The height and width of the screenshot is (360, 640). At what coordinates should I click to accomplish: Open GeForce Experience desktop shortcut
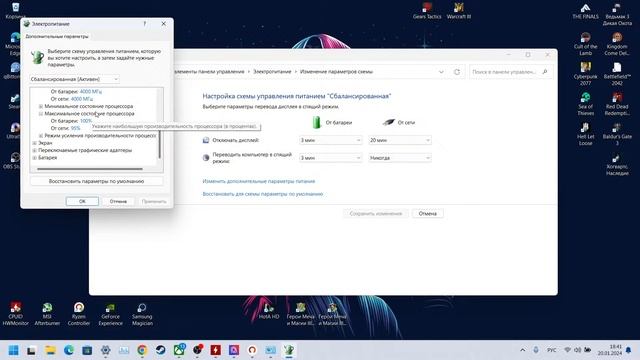click(110, 314)
